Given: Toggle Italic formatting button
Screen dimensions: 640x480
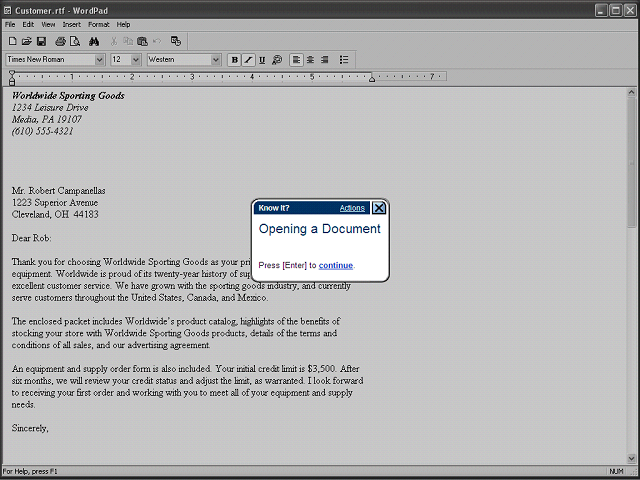Looking at the screenshot, I should point(248,60).
